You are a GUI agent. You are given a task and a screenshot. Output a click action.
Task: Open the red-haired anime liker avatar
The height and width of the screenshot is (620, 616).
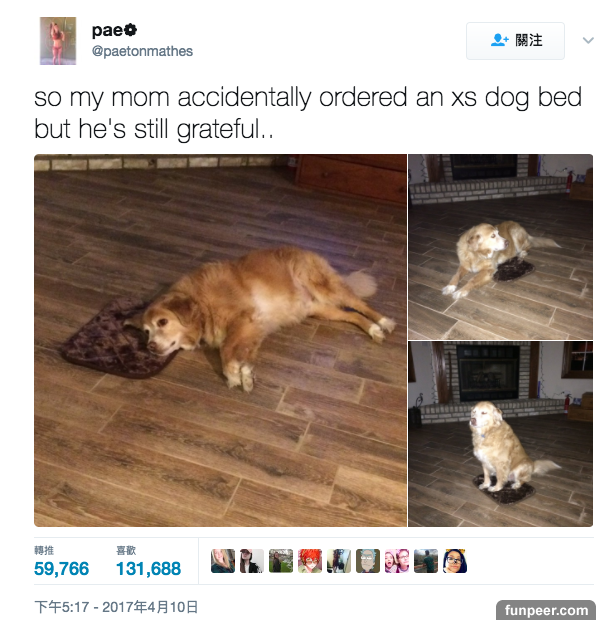[x=310, y=561]
